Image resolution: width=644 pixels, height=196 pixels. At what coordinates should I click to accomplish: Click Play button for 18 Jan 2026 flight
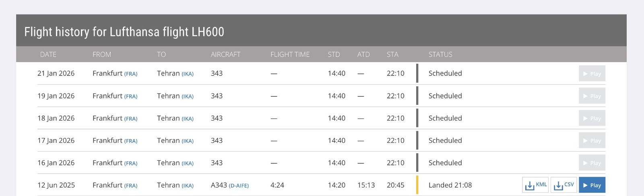coord(592,119)
